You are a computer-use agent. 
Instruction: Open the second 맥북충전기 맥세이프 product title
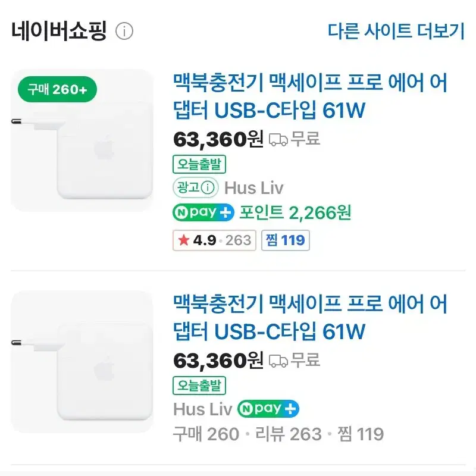click(310, 317)
